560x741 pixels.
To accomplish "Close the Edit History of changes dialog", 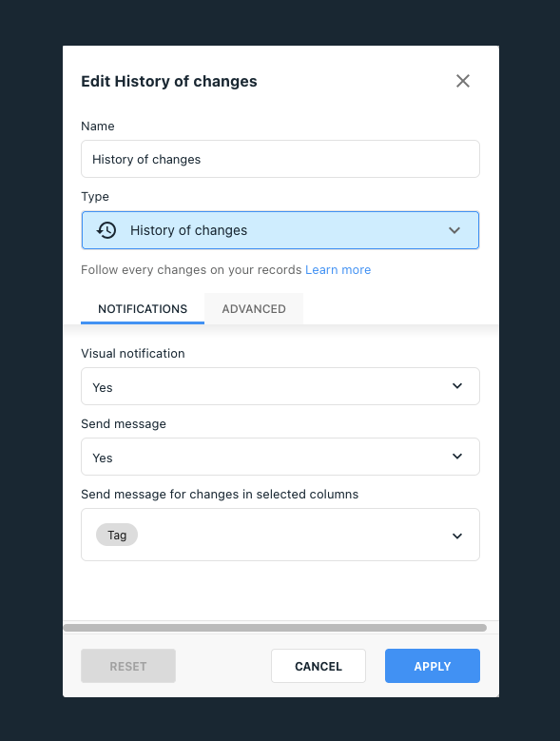I will tap(463, 81).
